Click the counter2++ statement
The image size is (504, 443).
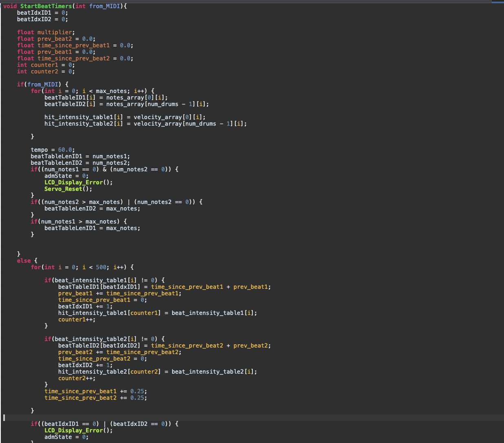click(77, 378)
